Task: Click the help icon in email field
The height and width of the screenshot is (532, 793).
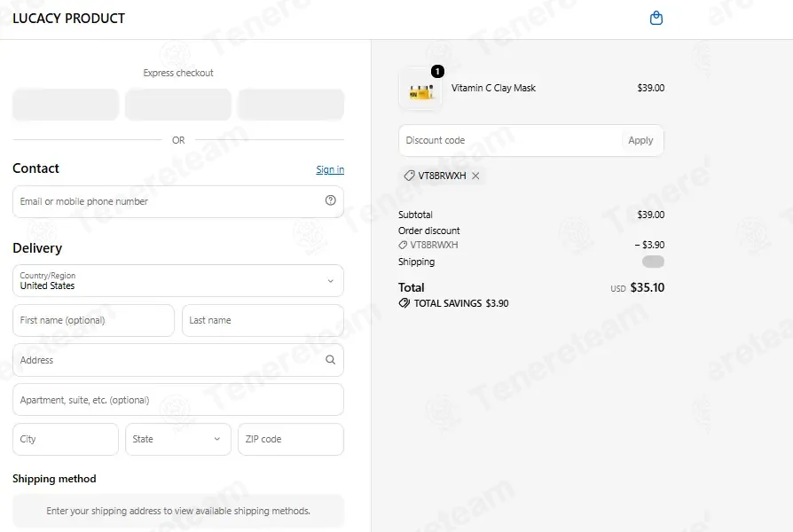Action: 330,200
